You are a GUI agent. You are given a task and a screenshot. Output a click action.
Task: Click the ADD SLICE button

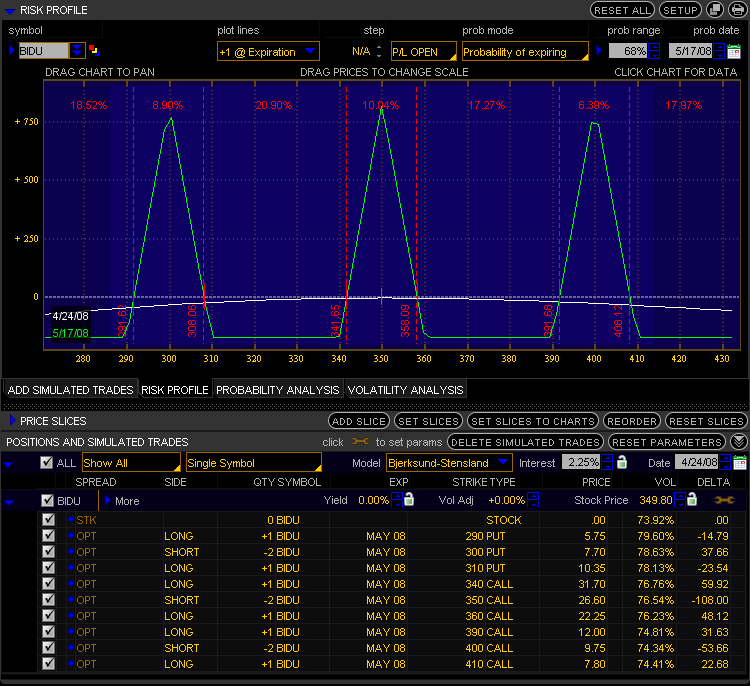pyautogui.click(x=359, y=421)
